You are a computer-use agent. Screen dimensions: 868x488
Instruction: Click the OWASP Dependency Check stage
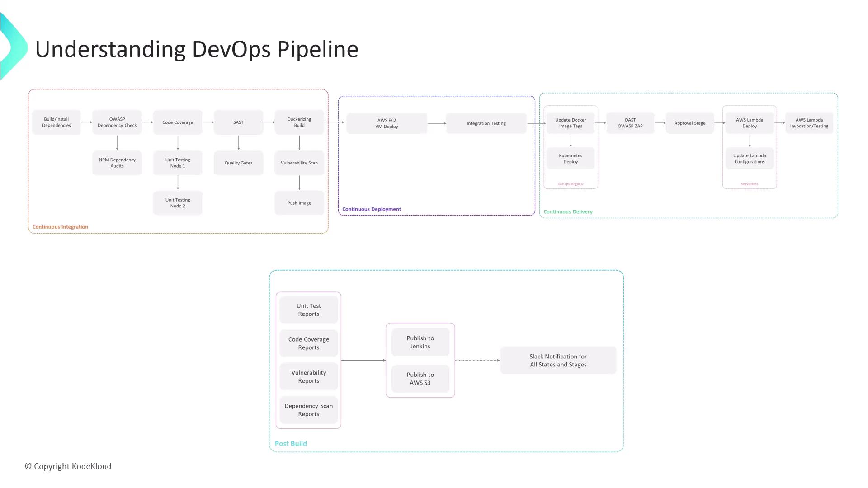point(117,122)
